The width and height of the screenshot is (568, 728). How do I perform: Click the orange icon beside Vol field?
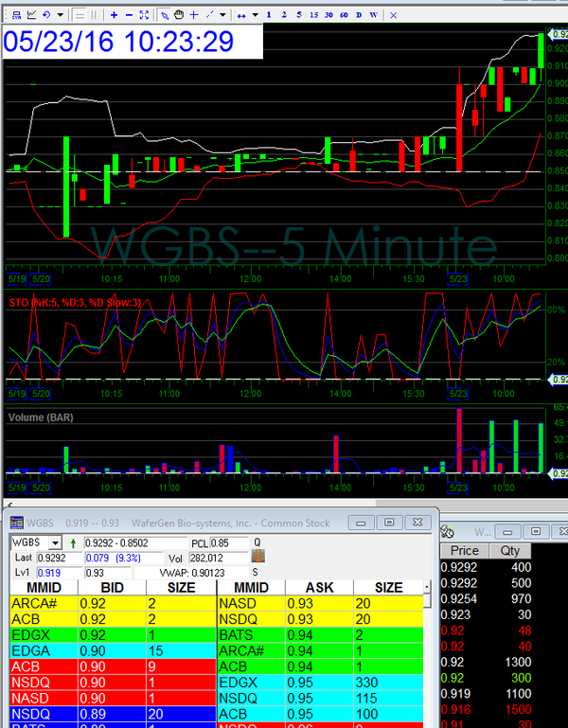(255, 559)
